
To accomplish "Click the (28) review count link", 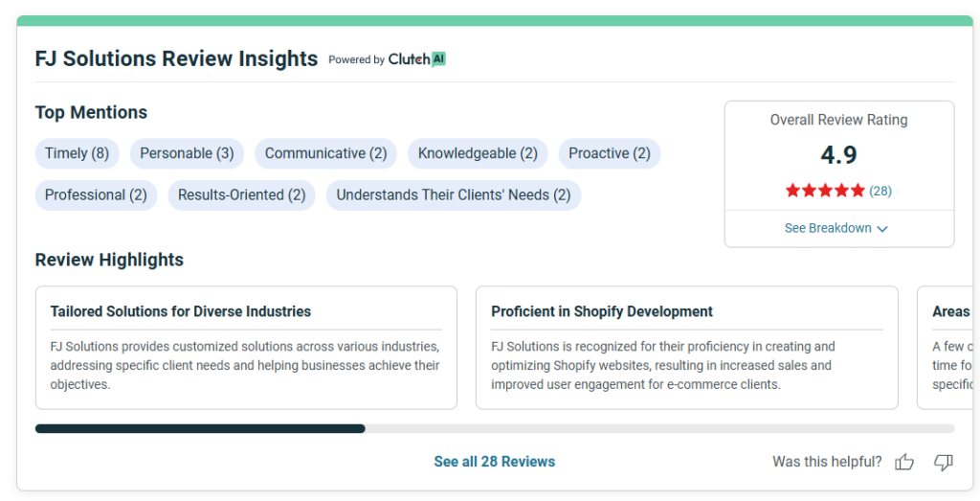I will pyautogui.click(x=880, y=191).
